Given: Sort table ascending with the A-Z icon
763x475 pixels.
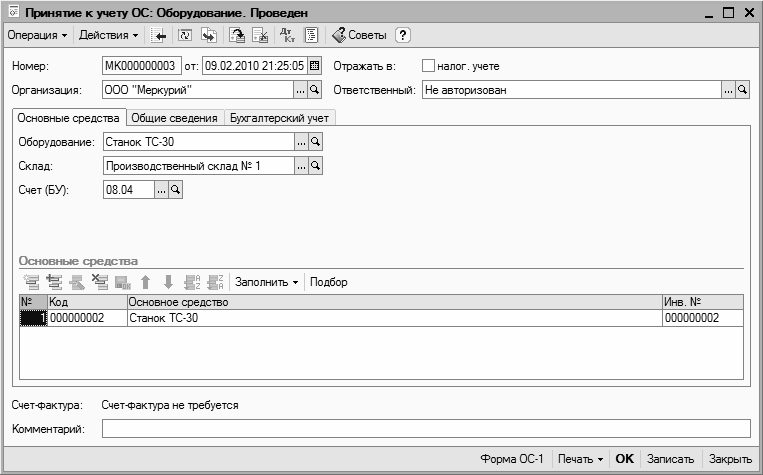Looking at the screenshot, I should (x=193, y=282).
